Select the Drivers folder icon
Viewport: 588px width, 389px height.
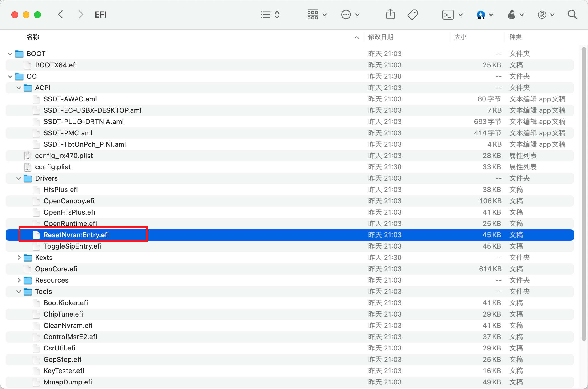[x=28, y=178]
